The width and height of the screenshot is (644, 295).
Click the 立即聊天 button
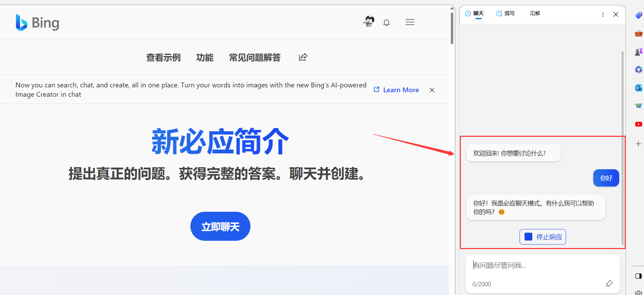(220, 226)
